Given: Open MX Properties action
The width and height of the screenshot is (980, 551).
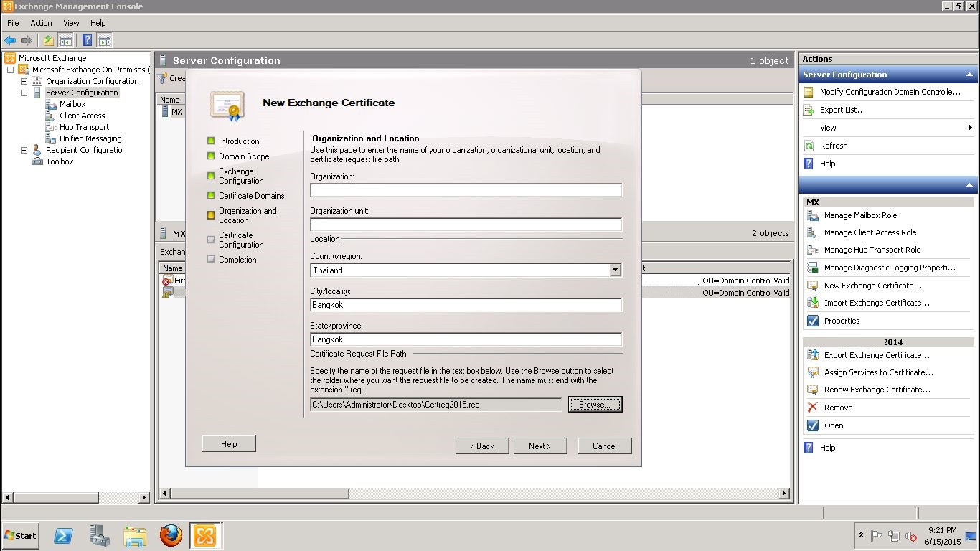Looking at the screenshot, I should point(842,321).
